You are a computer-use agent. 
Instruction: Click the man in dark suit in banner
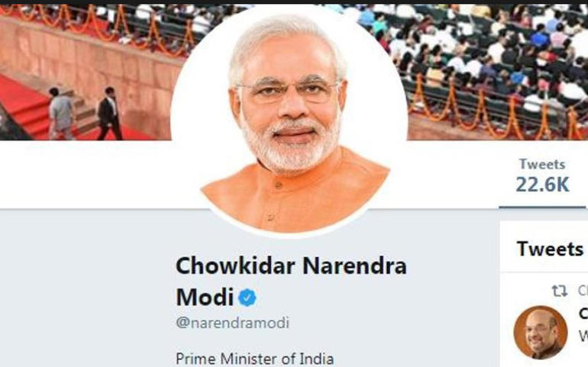click(109, 114)
